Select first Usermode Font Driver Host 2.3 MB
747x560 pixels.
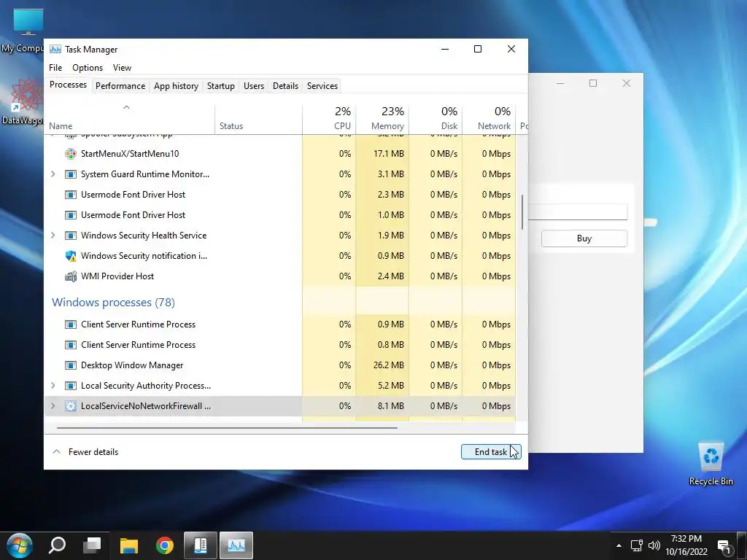pyautogui.click(x=280, y=195)
